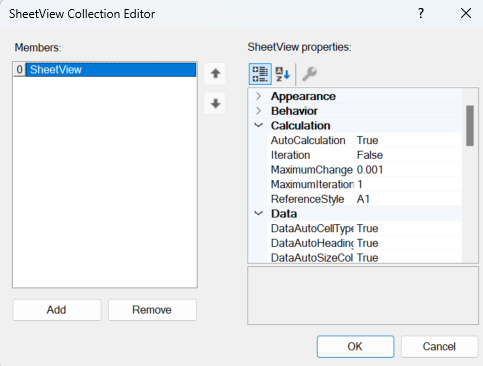Screen dimensions: 483x366
Task: Click the property grid scrollbar thumb
Action: [x=470, y=126]
